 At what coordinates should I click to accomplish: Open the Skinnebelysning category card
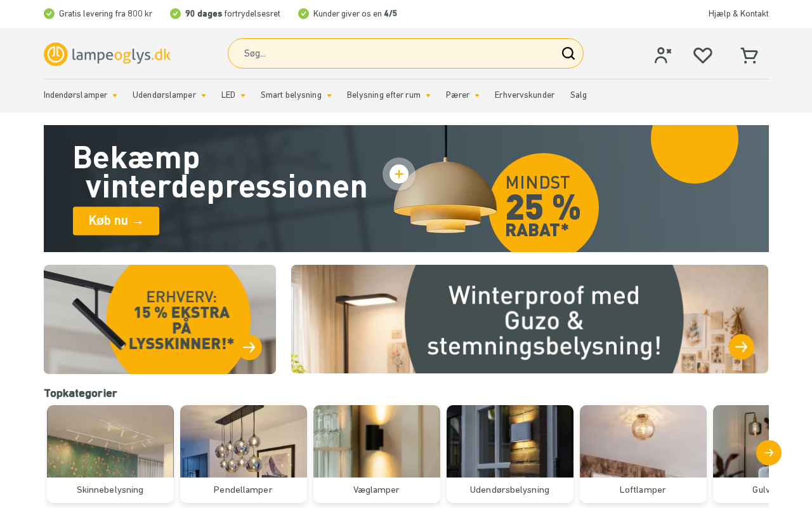click(x=110, y=454)
